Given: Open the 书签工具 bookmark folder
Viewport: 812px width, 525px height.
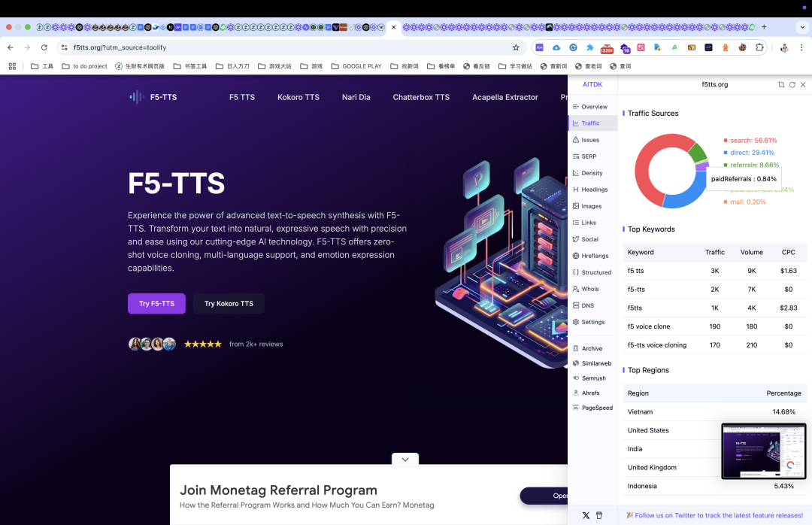Looking at the screenshot, I should (190, 66).
